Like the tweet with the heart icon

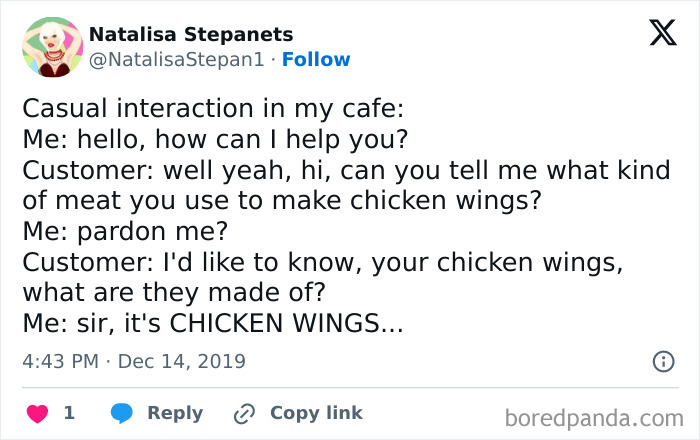pos(36,413)
